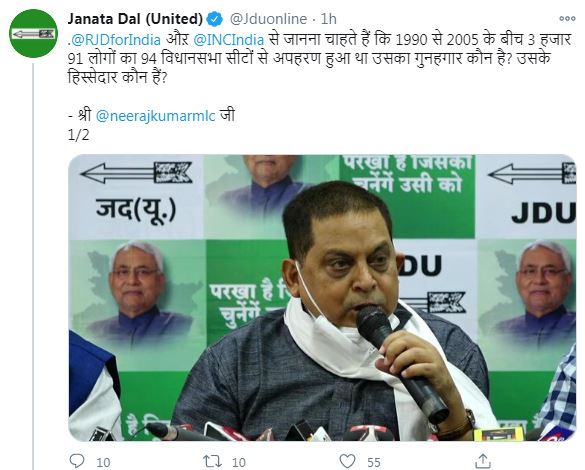Click the retweet count 10

[239, 463]
